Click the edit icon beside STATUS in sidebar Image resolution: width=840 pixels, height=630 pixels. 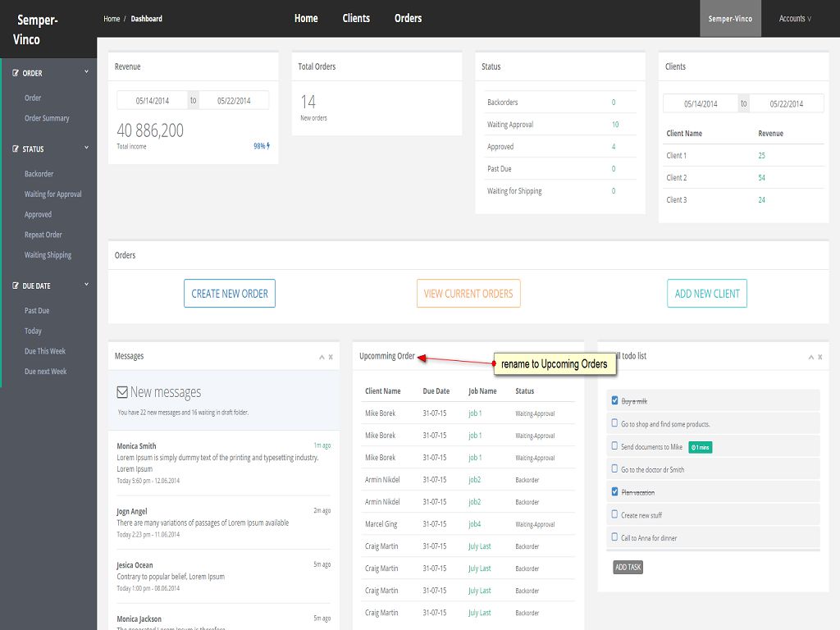pos(16,149)
